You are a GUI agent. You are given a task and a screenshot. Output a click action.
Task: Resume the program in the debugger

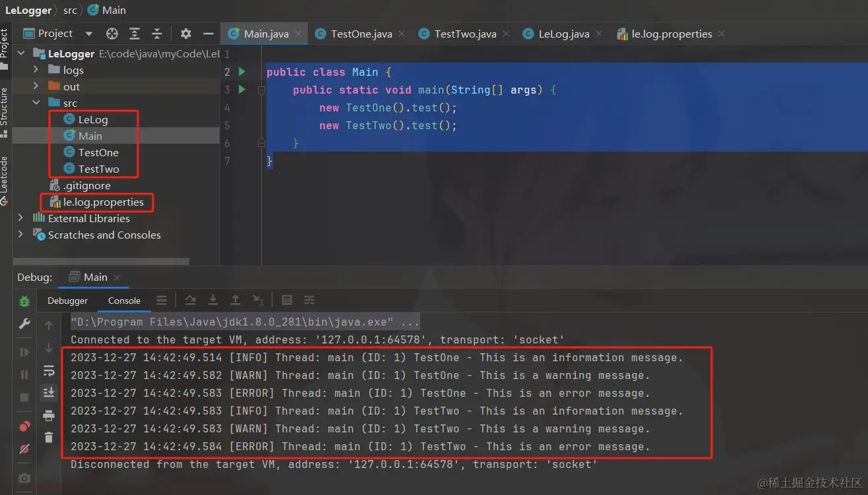pyautogui.click(x=24, y=353)
